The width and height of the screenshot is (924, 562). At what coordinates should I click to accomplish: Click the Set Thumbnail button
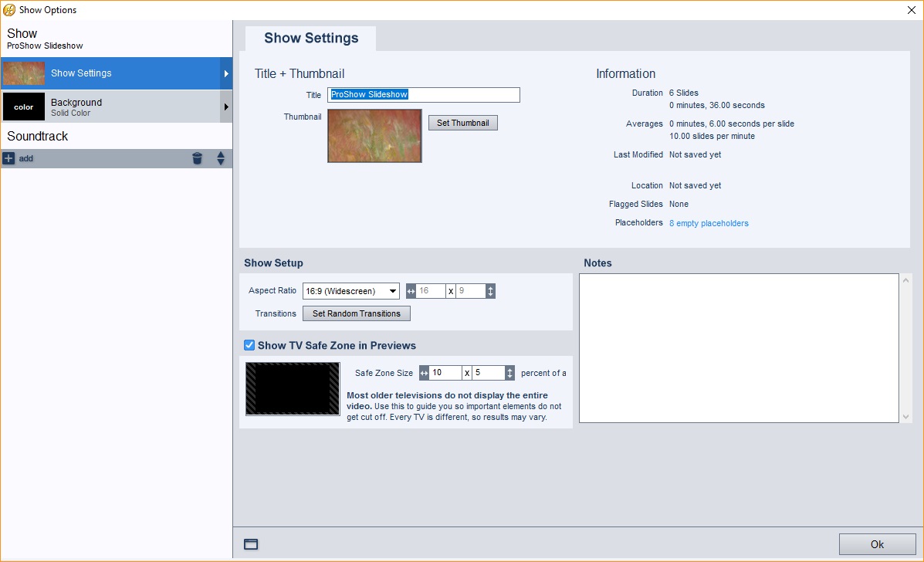[x=463, y=123]
